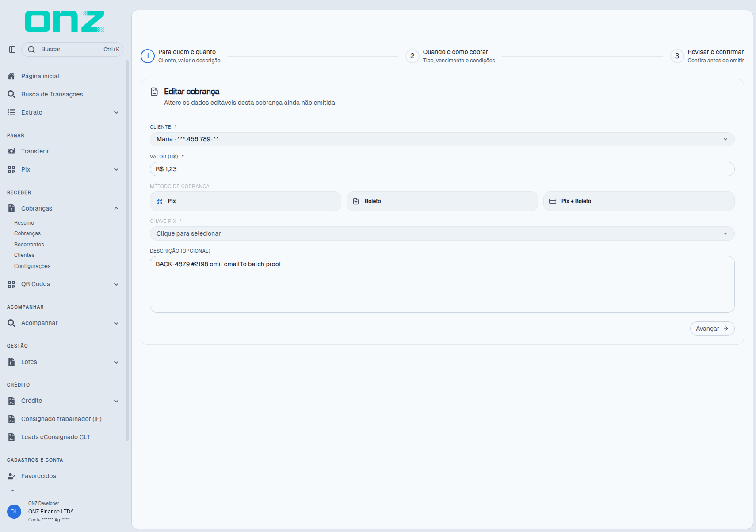Go to step 2 Quando e como cobrar
756x532 pixels.
tap(451, 56)
